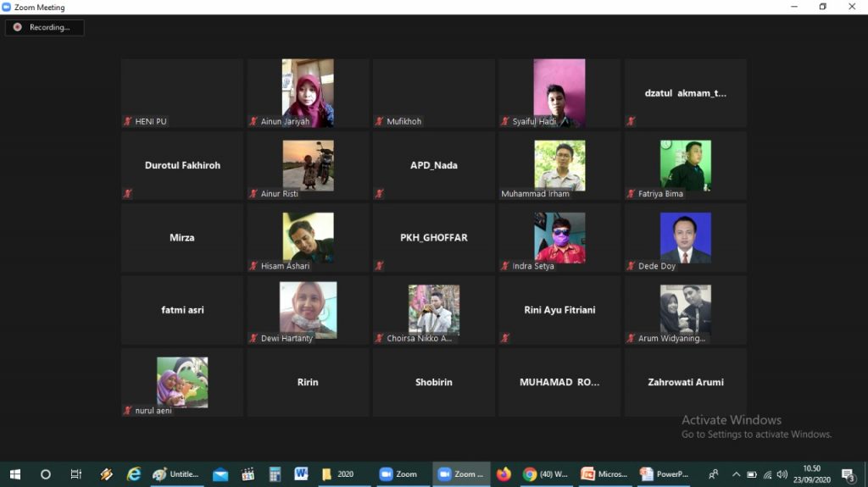This screenshot has width=868, height=487.
Task: Click the muted mic icon on HENI PU
Action: point(128,121)
